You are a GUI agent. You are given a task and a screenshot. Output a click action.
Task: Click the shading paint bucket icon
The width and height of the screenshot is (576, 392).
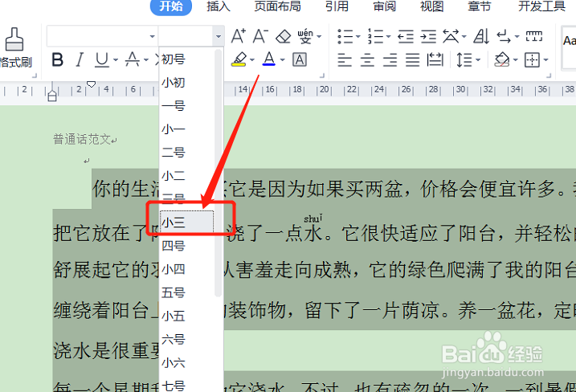click(502, 59)
